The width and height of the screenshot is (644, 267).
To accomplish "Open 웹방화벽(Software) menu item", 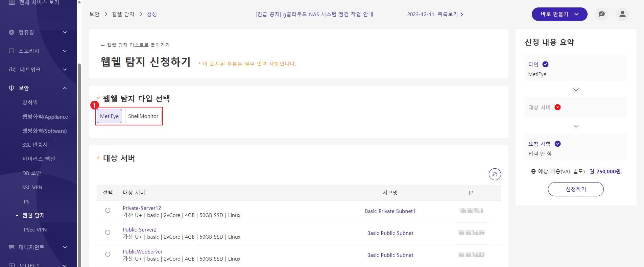I will pos(44,131).
